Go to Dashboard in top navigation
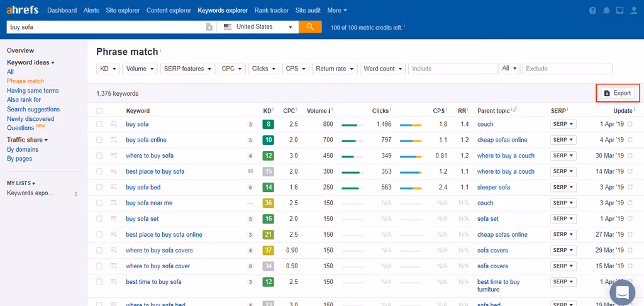This screenshot has height=306, width=644. pyautogui.click(x=62, y=10)
